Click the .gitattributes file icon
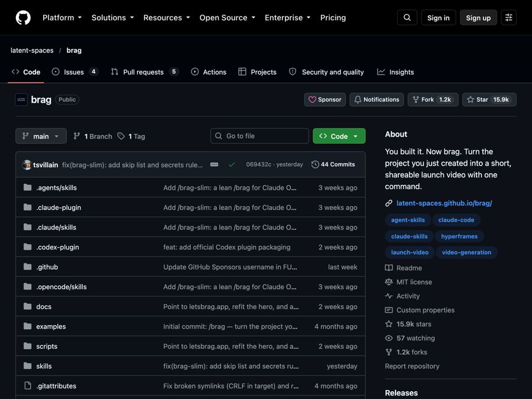This screenshot has height=399, width=532. point(27,386)
